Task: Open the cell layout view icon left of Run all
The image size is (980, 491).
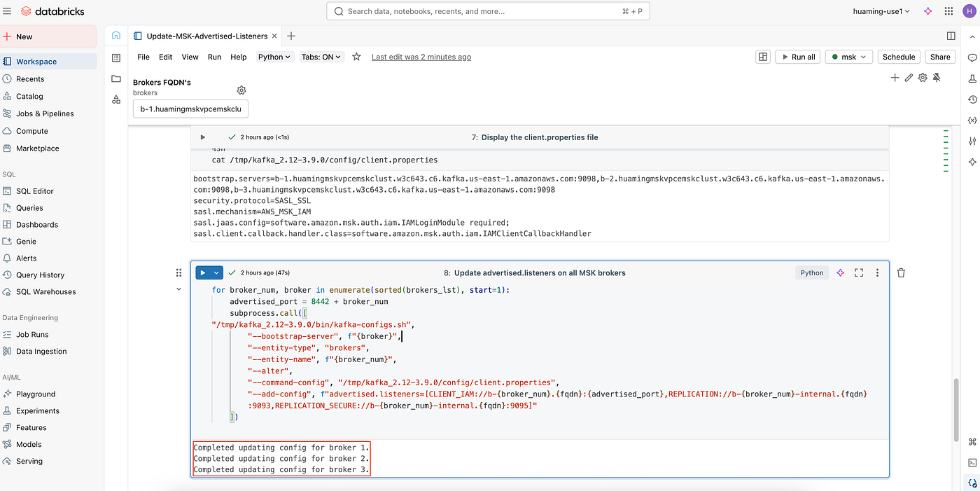Action: [763, 57]
